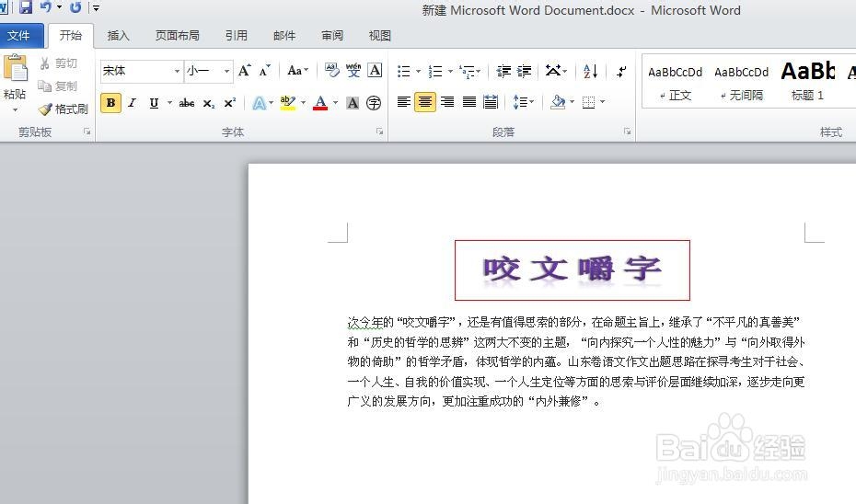The height and width of the screenshot is (504, 856).
Task: Open the underline style dropdown arrow
Action: (x=169, y=102)
